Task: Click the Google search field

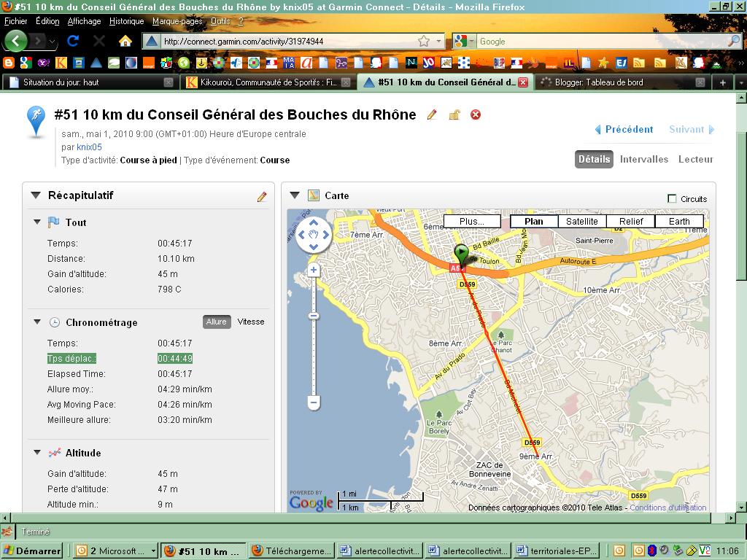Action: tap(603, 42)
